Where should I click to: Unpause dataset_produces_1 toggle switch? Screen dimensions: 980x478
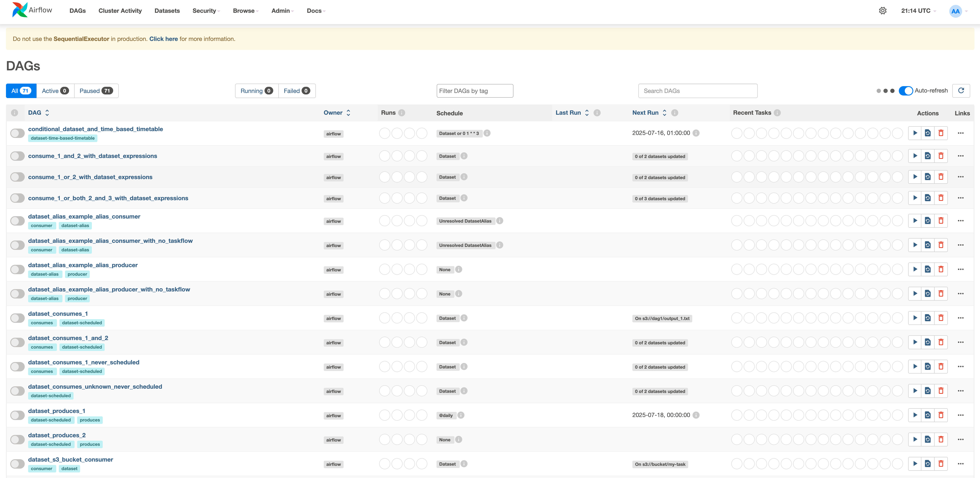point(17,415)
